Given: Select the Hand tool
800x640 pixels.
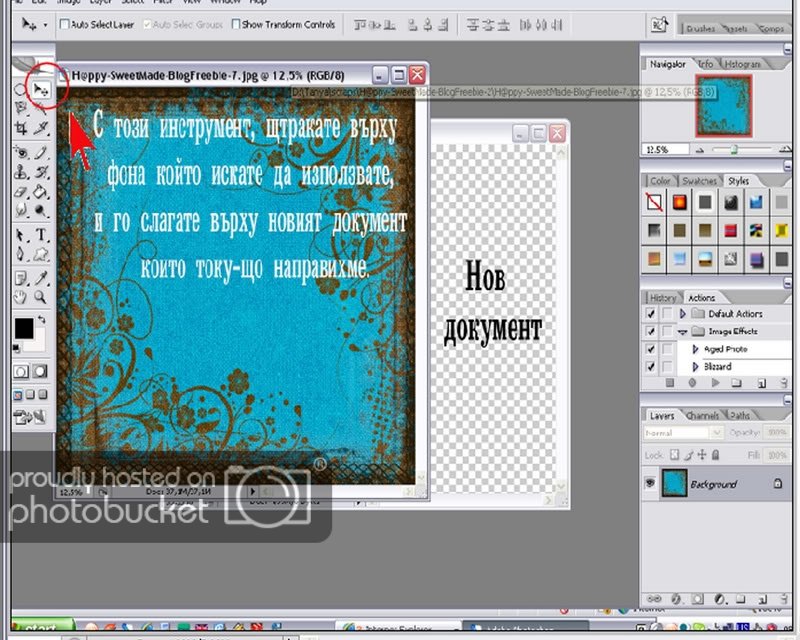Looking at the screenshot, I should (x=21, y=297).
